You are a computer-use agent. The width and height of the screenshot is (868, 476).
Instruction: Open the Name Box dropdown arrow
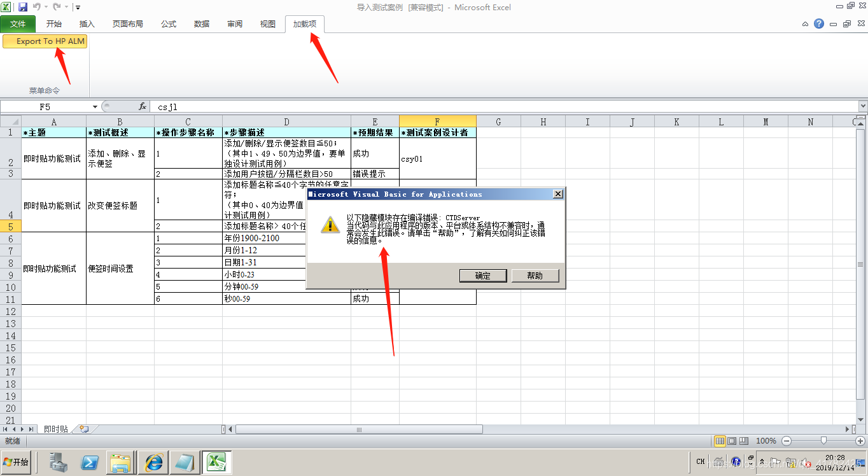[95, 107]
